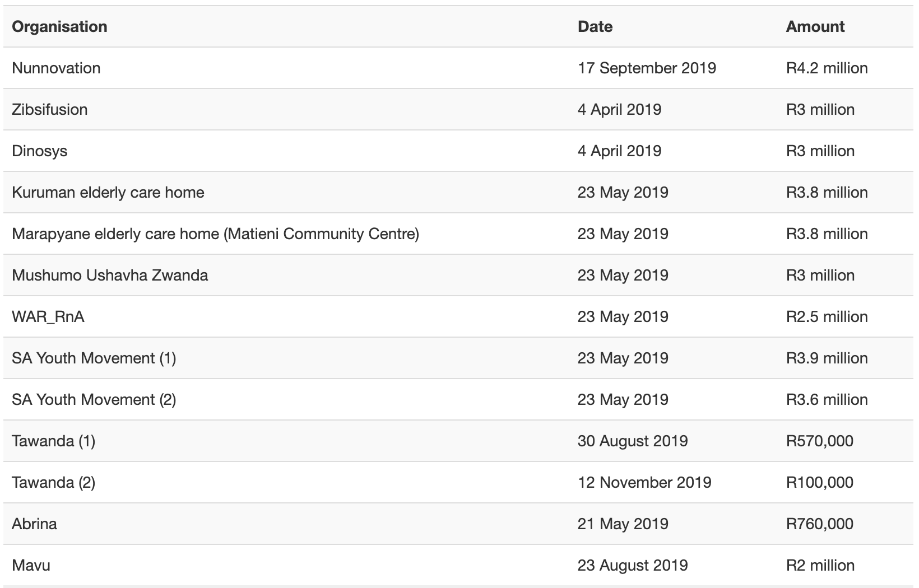Screen dimensions: 919x588
Task: Click SA Youth Movement (2) entry
Action: (94, 400)
